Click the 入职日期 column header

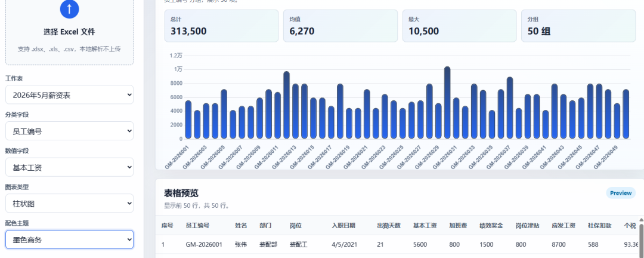[x=343, y=226]
